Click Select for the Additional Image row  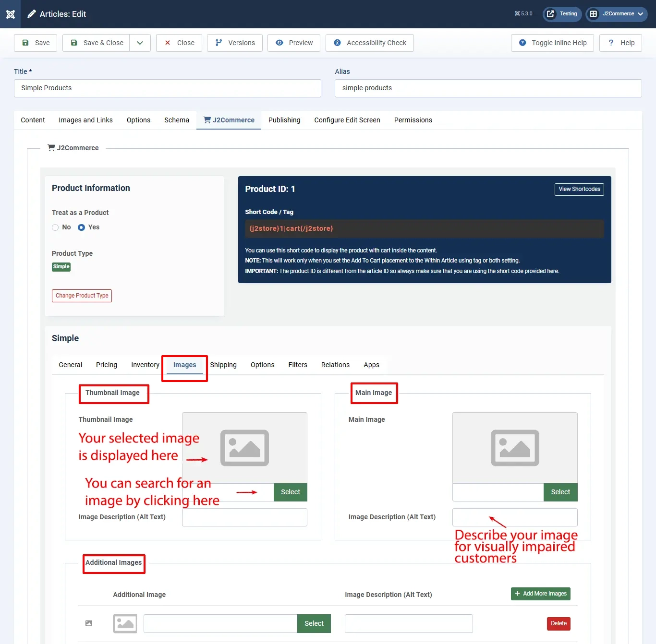coord(314,623)
